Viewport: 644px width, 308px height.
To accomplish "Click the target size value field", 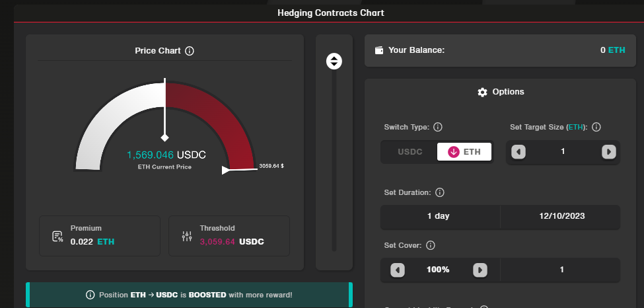I will coord(563,152).
